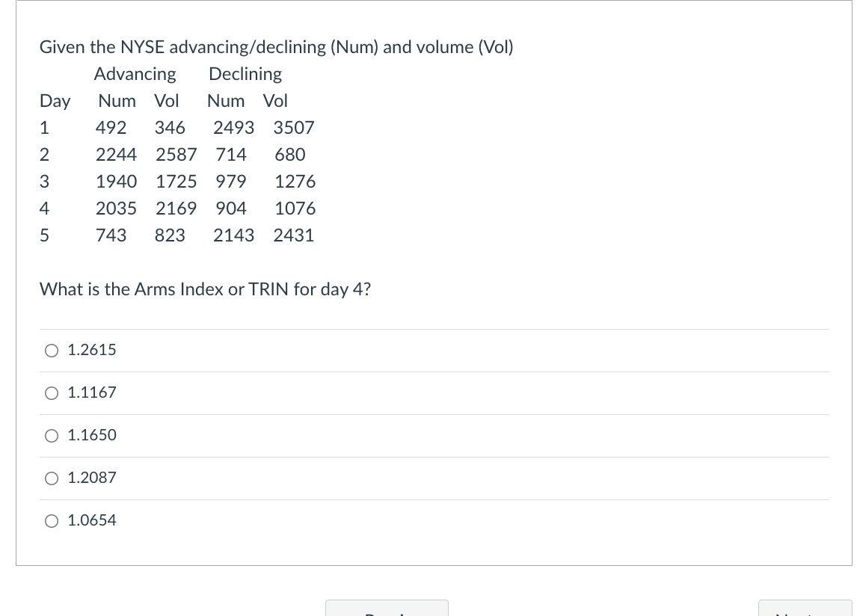Click the answer text label 1.1167

[x=91, y=392]
